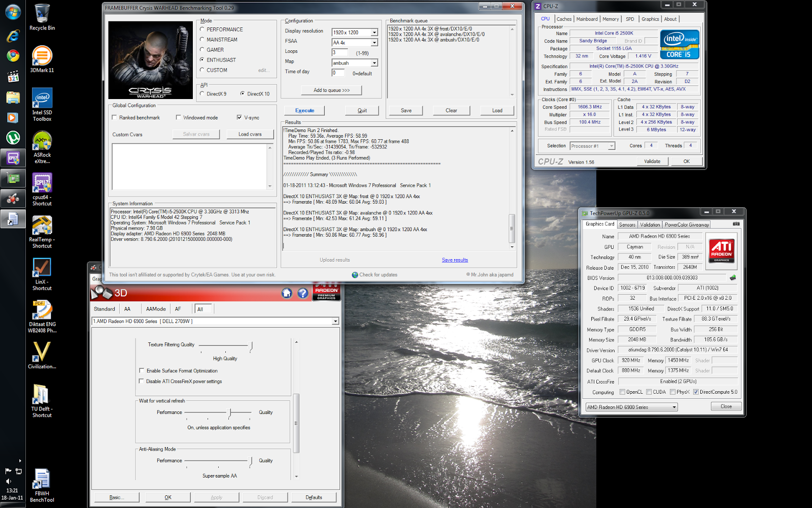Open Catalyst help question mark icon
812x508 pixels.
303,293
